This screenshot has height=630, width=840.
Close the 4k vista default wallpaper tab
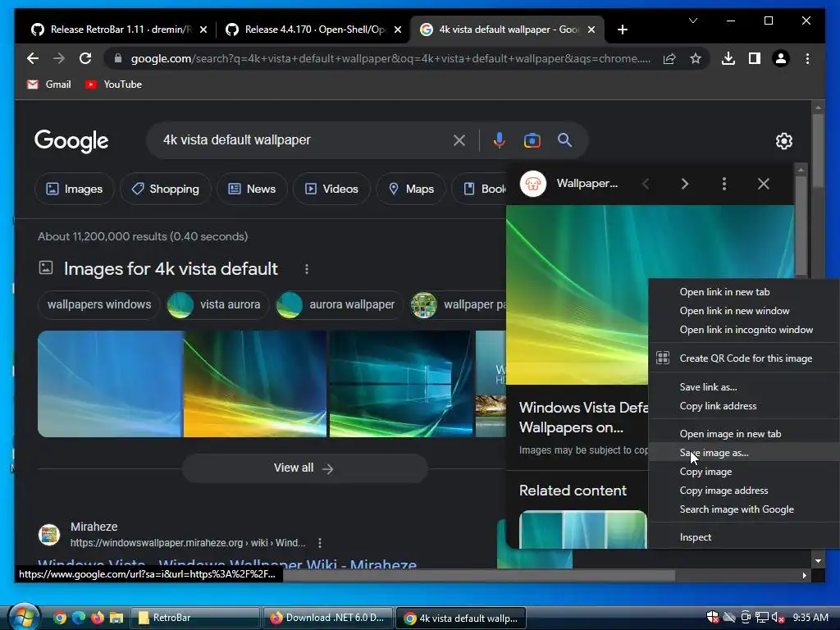coord(591,30)
